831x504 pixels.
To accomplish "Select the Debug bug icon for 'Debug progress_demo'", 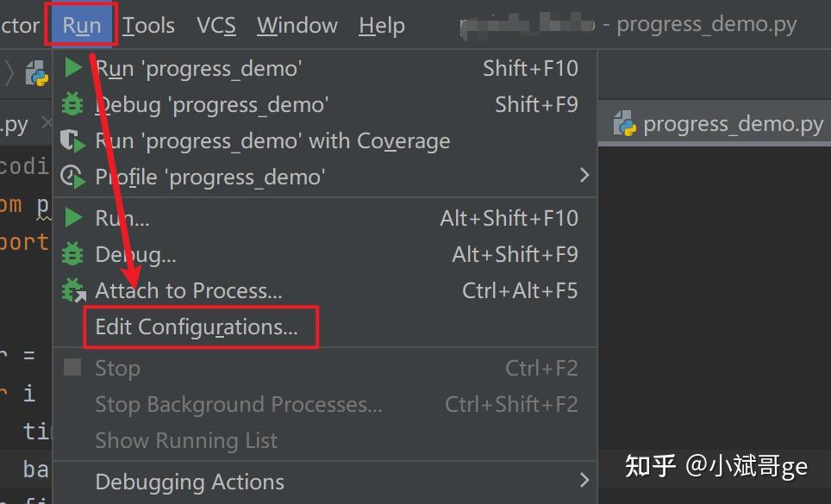I will (72, 104).
